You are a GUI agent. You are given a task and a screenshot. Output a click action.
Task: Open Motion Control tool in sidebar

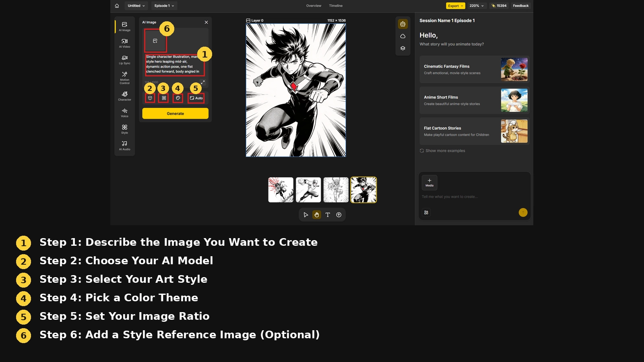click(124, 78)
